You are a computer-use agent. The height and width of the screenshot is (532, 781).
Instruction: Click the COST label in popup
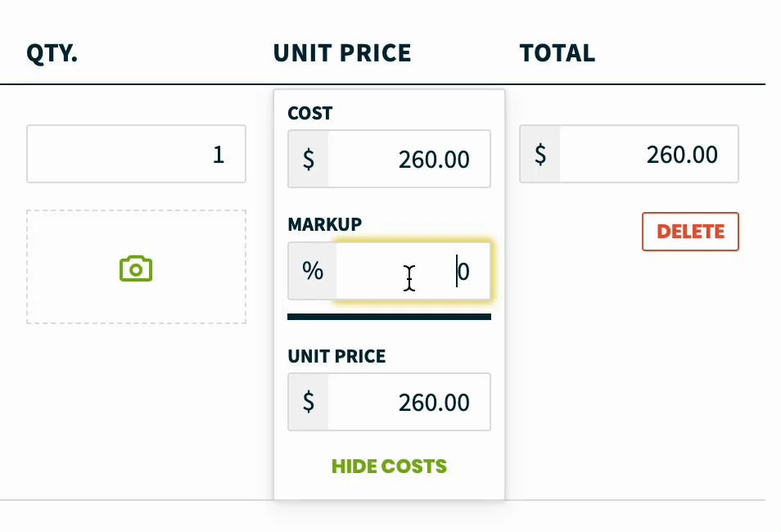click(x=309, y=113)
